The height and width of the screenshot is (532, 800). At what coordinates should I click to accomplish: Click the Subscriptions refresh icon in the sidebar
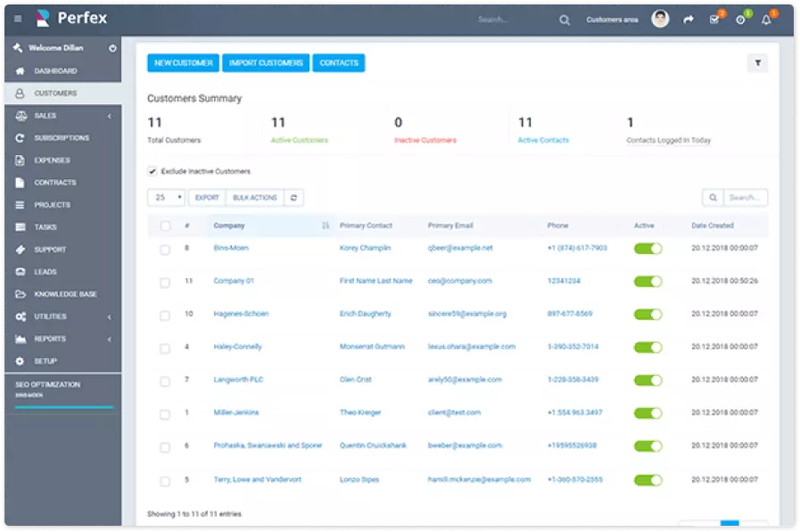pos(20,138)
